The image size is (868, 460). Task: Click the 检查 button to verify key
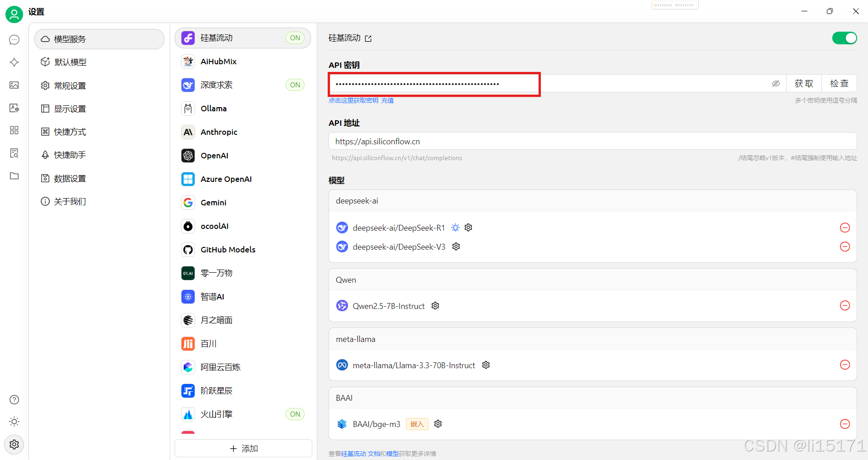[x=839, y=84]
